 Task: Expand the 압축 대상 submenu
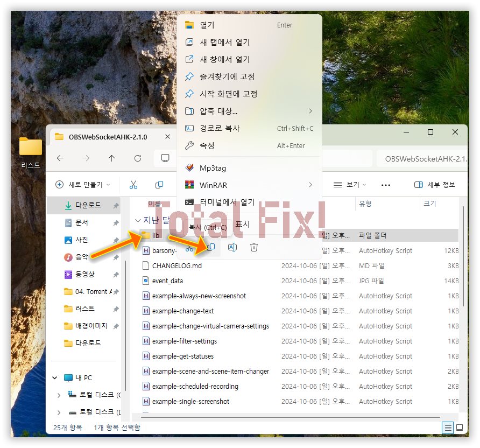pos(310,111)
